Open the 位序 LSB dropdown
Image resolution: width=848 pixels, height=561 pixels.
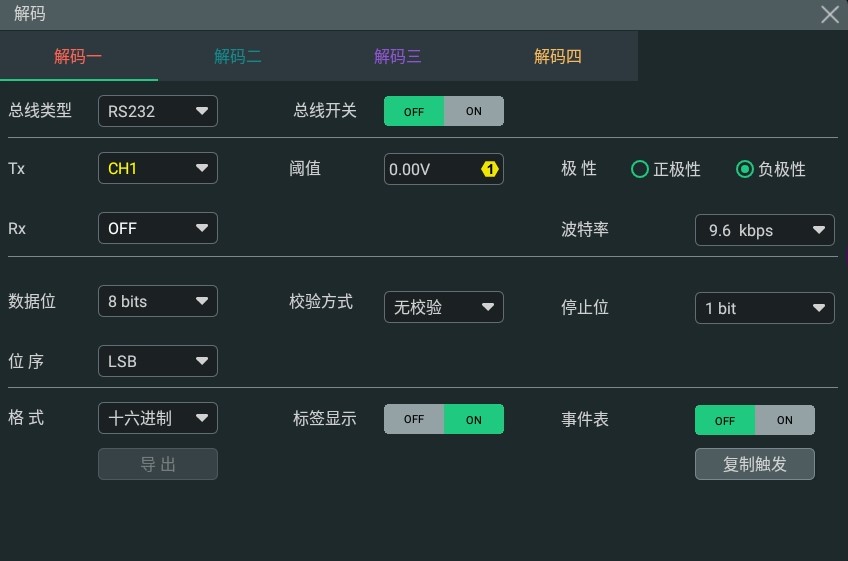tap(158, 361)
